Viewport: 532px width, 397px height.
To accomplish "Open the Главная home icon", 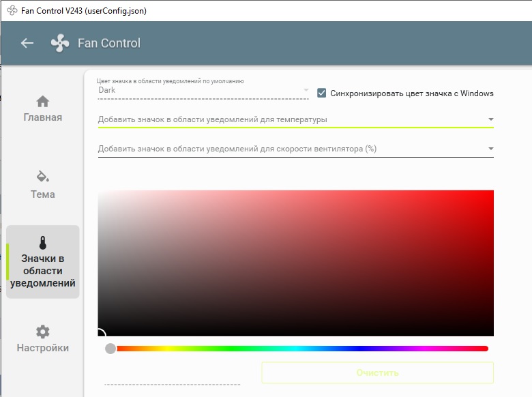I will [x=43, y=102].
